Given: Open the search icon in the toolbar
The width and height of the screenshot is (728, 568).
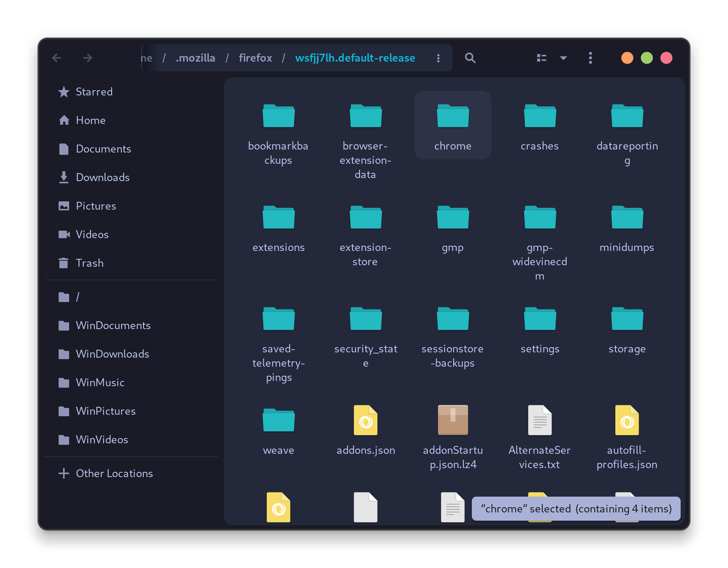Looking at the screenshot, I should 470,58.
